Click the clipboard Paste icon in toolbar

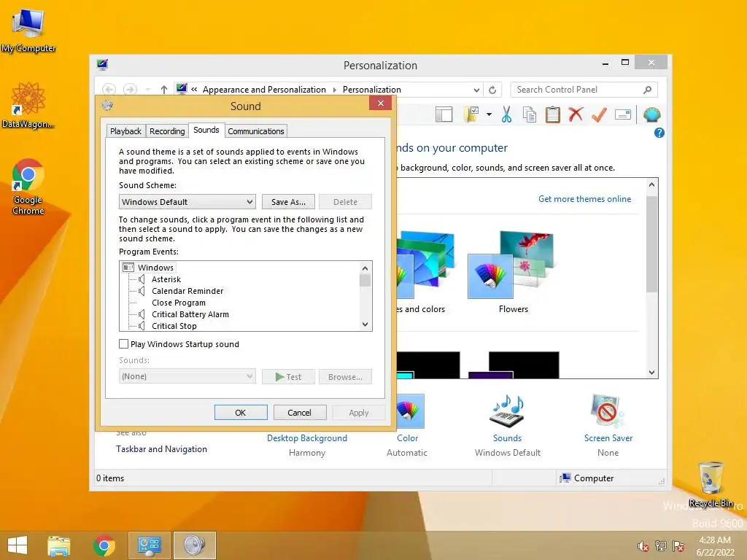(x=553, y=114)
